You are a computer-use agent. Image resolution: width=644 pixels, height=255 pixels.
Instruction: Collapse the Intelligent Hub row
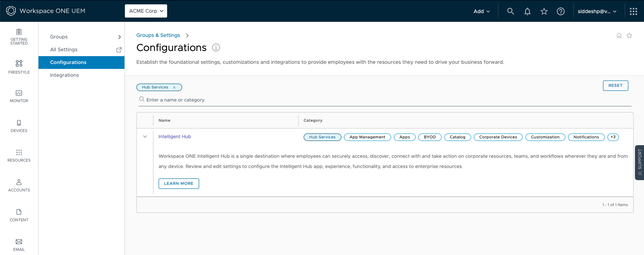coord(145,137)
